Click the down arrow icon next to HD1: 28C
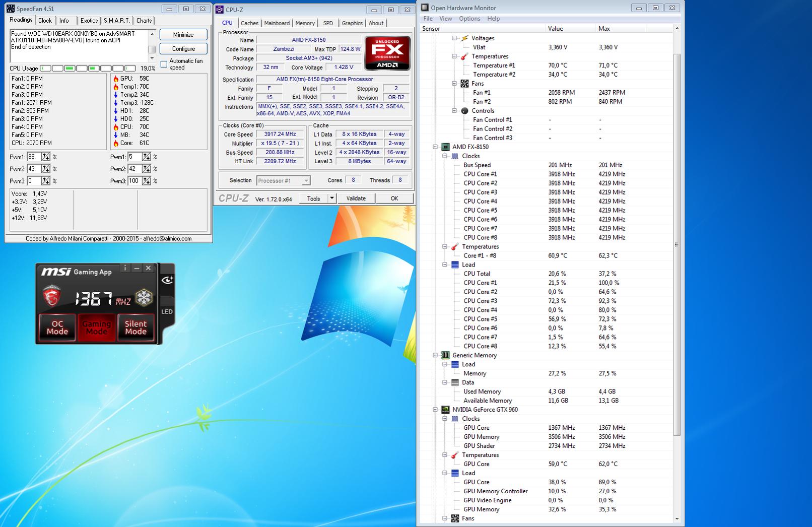This screenshot has width=812, height=527. coord(116,111)
